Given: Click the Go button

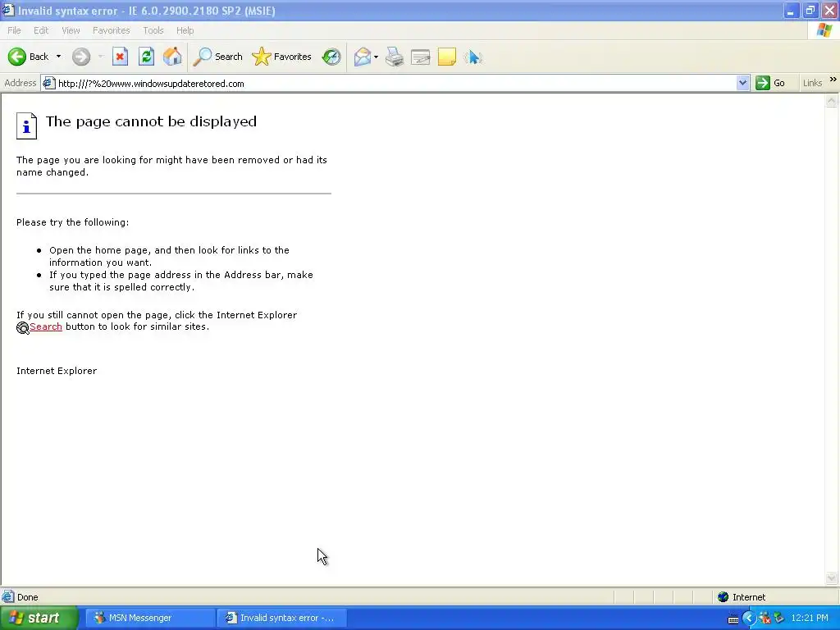Looking at the screenshot, I should coord(770,83).
